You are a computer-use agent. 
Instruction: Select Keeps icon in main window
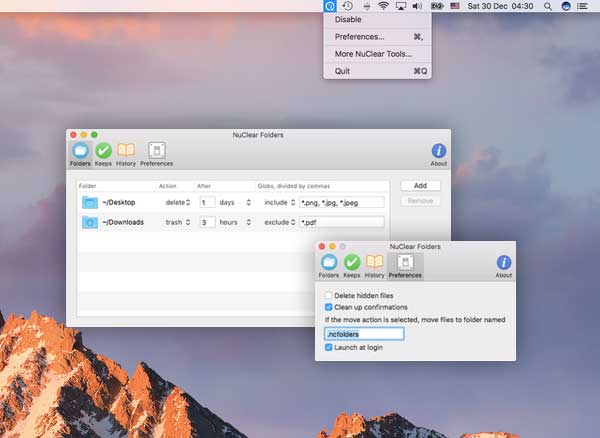point(103,155)
